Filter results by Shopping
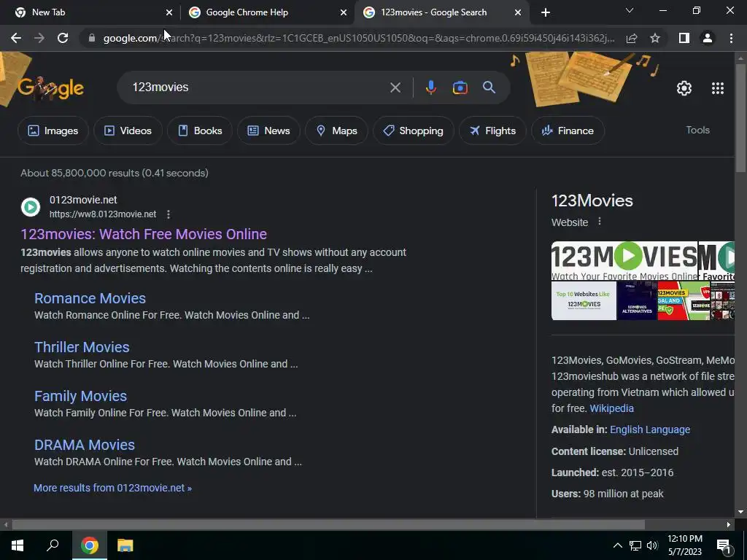Viewport: 747px width, 560px height. 413,131
